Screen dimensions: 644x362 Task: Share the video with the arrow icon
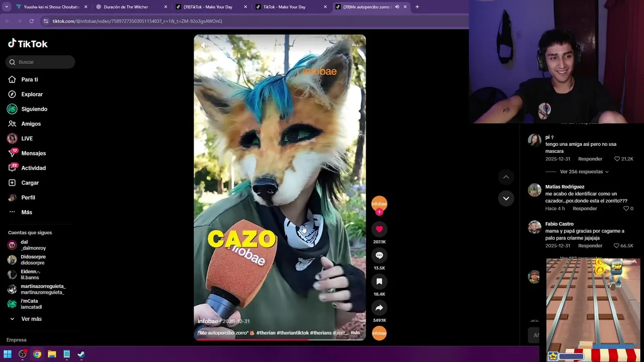379,308
